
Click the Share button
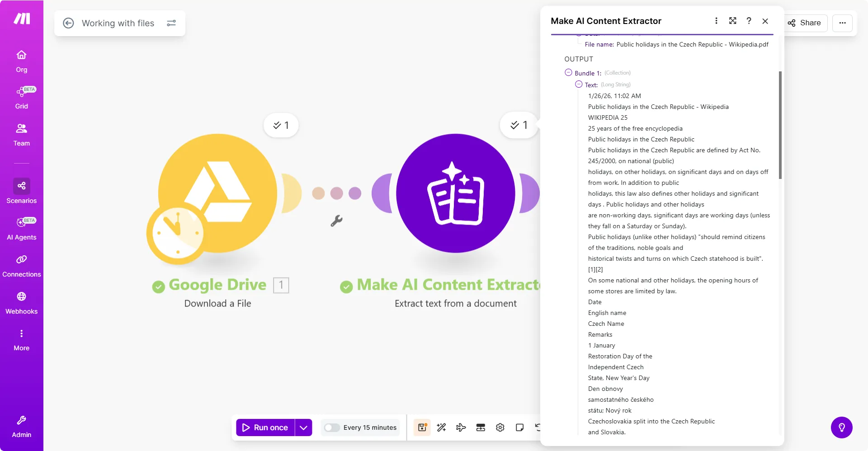(805, 23)
